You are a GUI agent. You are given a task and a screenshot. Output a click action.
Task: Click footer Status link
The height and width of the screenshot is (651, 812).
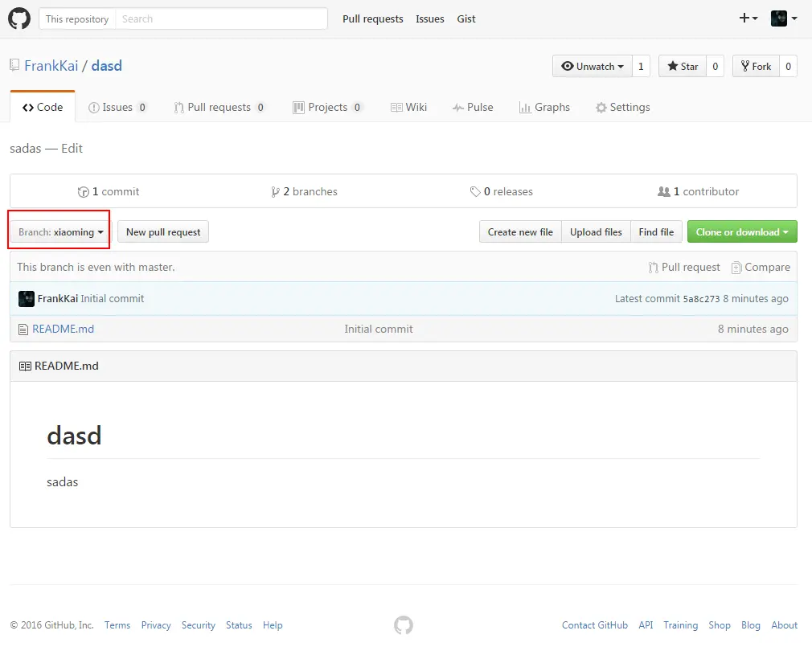coord(239,625)
